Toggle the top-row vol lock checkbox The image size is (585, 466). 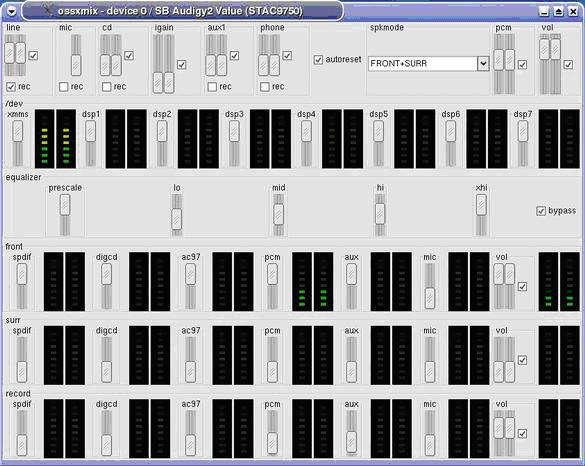(568, 65)
